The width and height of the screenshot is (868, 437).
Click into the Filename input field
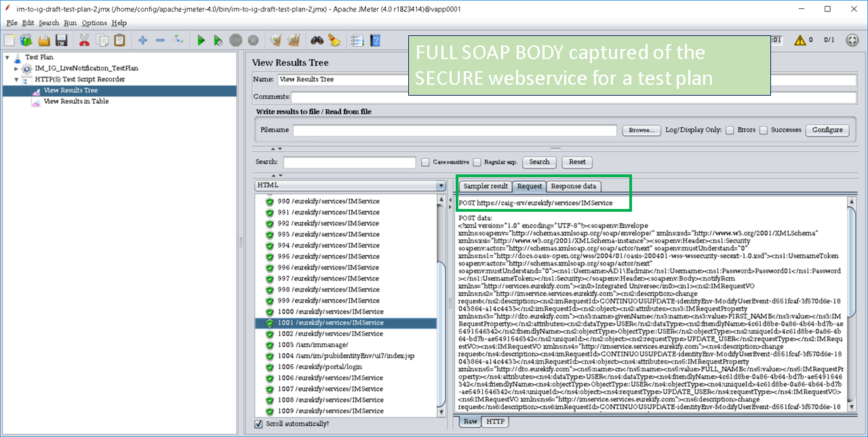(455, 130)
